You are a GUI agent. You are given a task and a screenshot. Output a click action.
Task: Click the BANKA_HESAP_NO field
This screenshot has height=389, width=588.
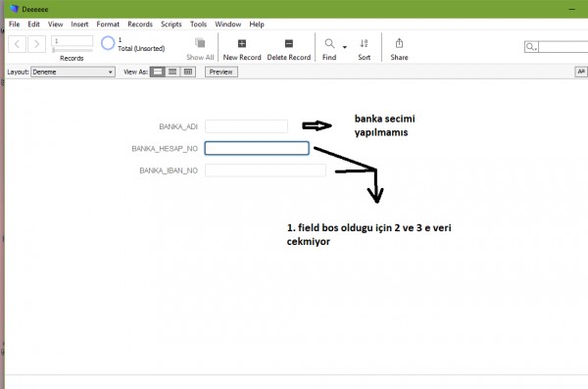click(257, 148)
